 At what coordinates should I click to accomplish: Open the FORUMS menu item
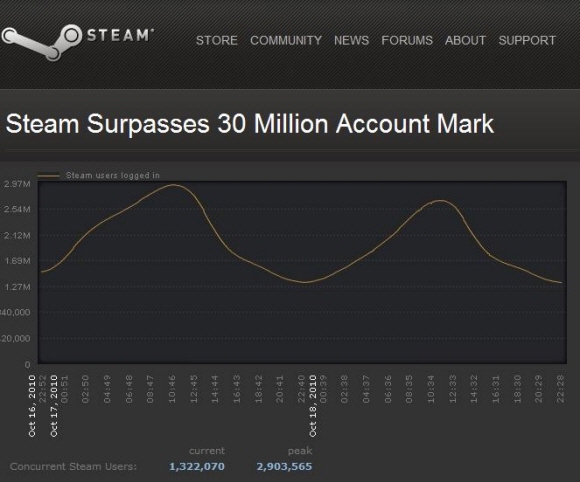tap(407, 40)
